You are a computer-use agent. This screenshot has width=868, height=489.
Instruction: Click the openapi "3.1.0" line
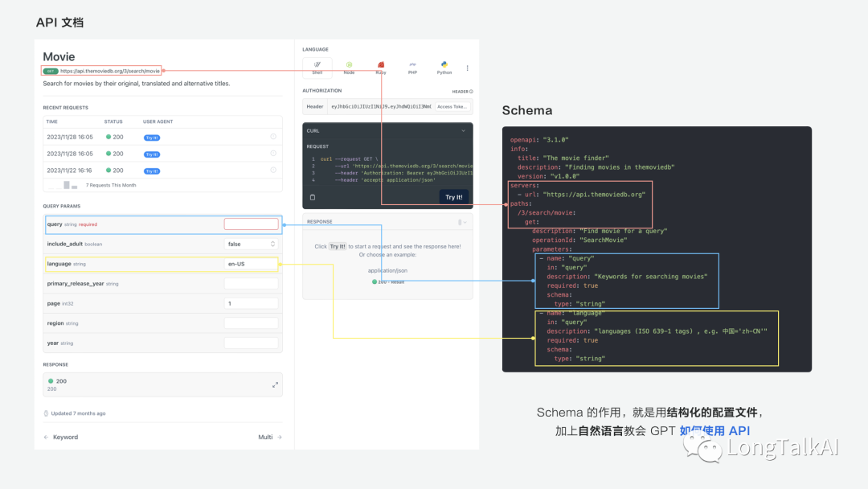coord(539,140)
